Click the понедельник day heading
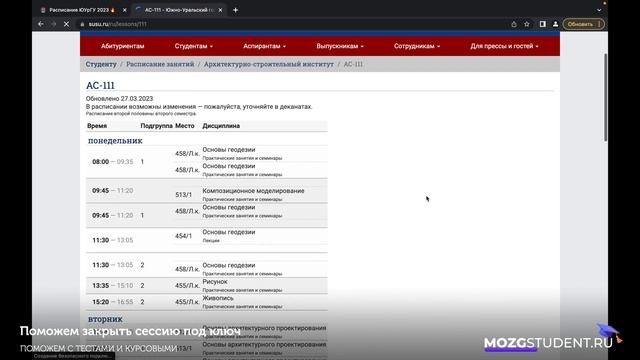This screenshot has width=640, height=360. click(x=115, y=140)
